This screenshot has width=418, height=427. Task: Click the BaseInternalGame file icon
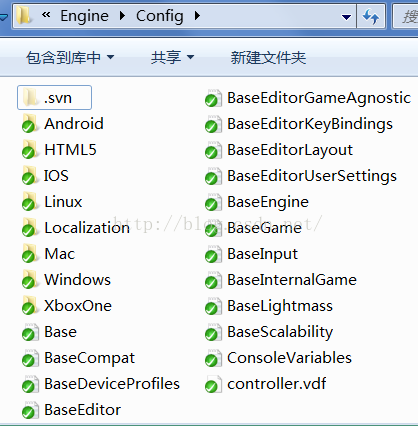click(213, 280)
